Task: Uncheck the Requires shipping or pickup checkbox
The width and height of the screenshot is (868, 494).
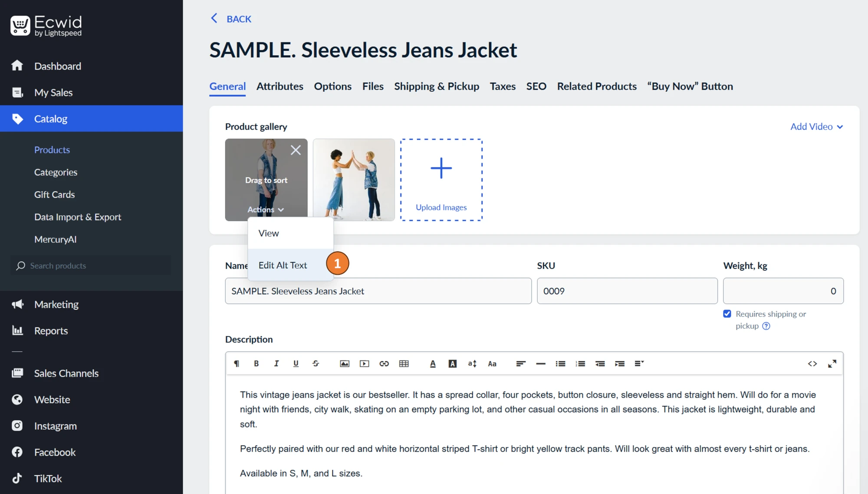Action: (x=727, y=313)
